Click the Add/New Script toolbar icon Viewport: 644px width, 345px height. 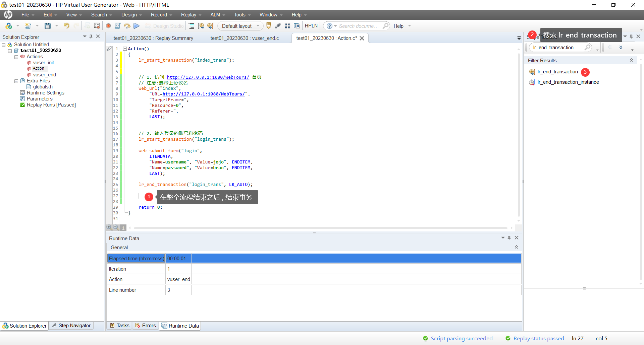[x=28, y=26]
